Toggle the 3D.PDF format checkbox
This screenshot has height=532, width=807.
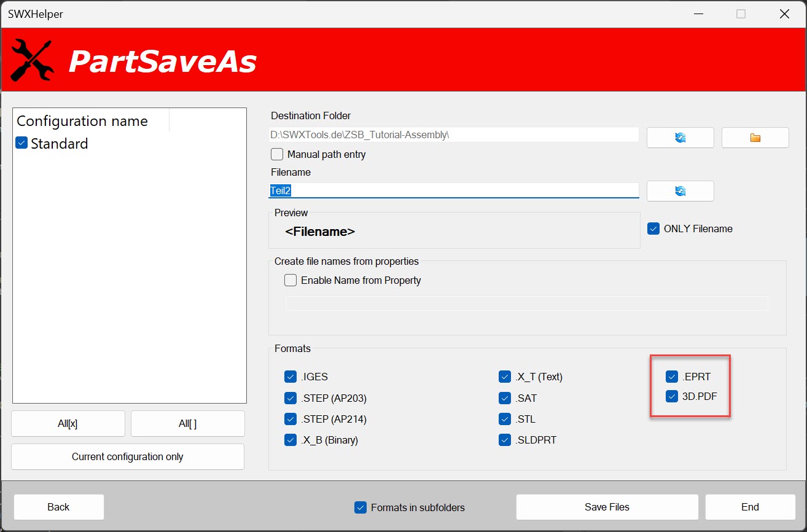pyautogui.click(x=671, y=397)
